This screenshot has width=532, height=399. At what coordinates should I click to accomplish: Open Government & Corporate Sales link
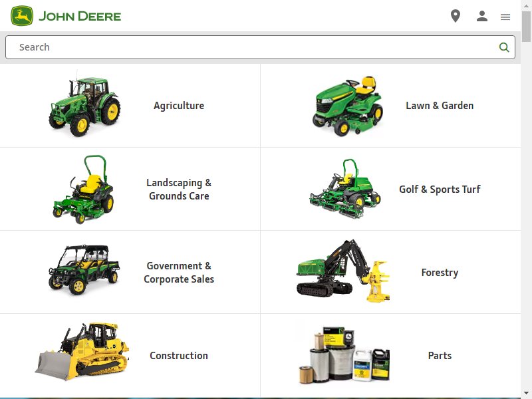[x=179, y=272]
